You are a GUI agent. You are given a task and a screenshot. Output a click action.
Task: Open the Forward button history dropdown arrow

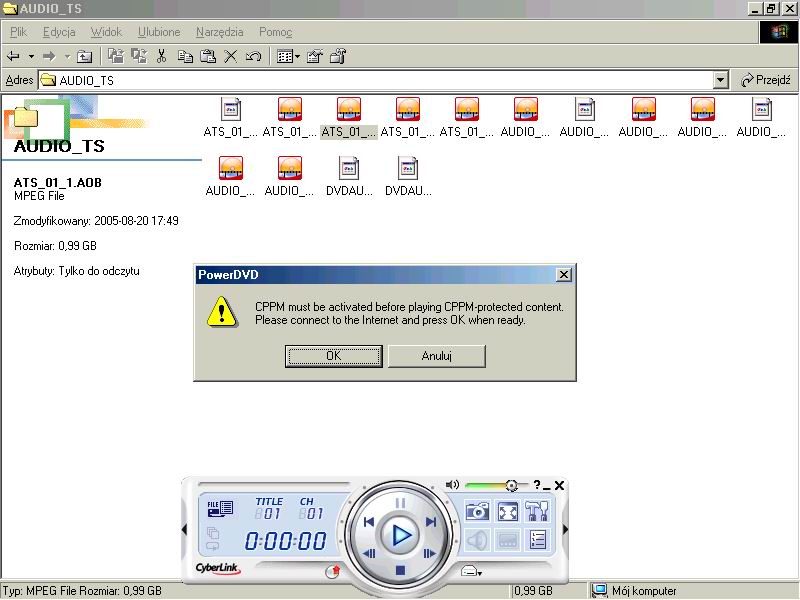67,56
